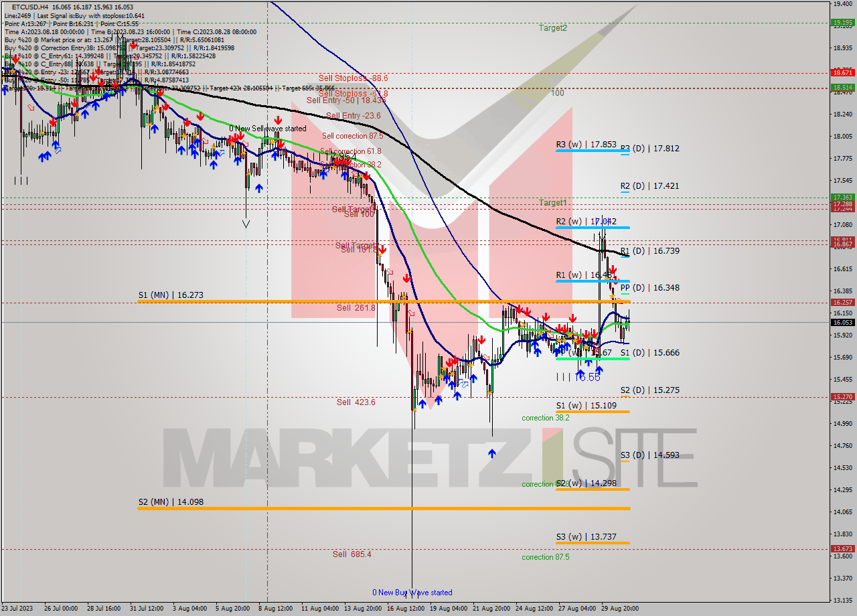Select the green Target1 label
Image resolution: width=857 pixels, height=616 pixels.
coord(553,202)
